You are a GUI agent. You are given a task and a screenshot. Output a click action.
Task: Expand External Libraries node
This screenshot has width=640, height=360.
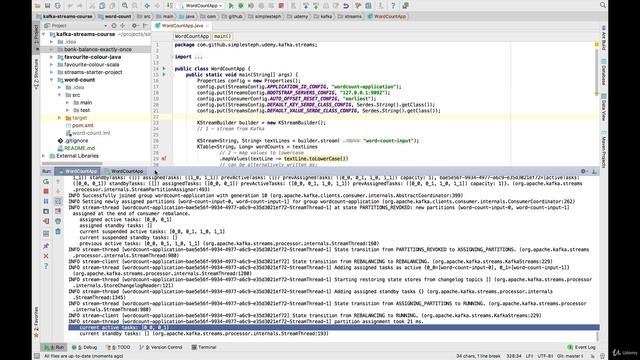[44, 156]
